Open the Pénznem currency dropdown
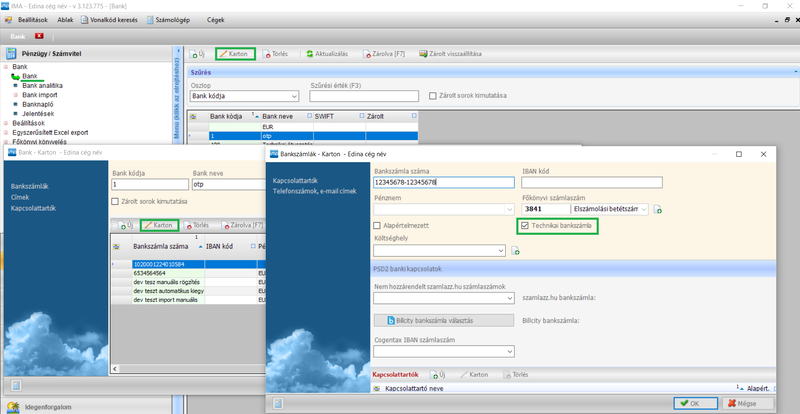 pyautogui.click(x=508, y=209)
